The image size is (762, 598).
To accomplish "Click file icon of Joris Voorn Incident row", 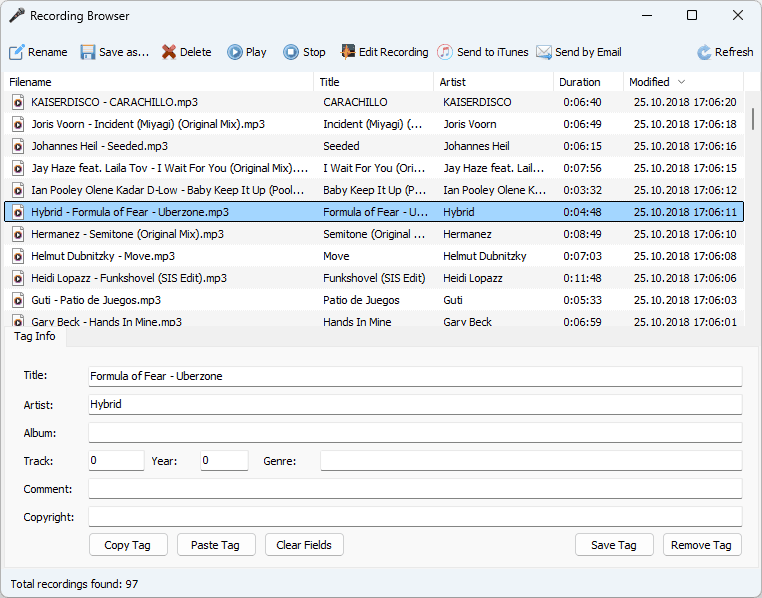I will [18, 124].
